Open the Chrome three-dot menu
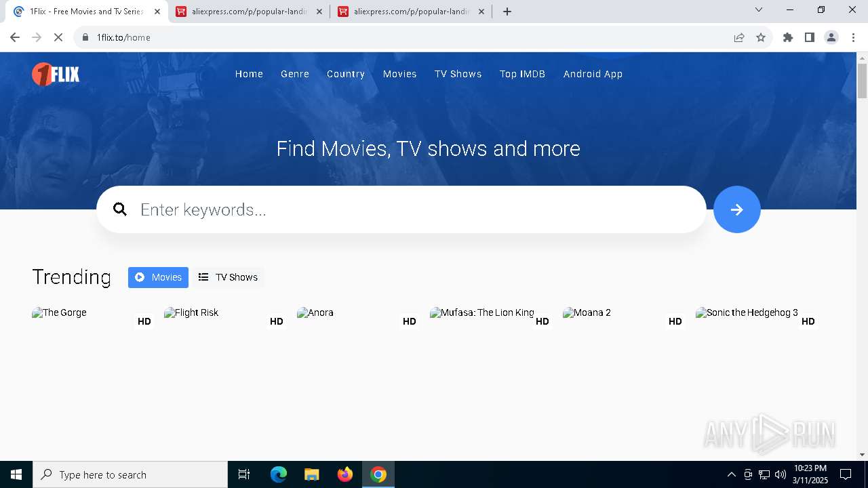Image resolution: width=868 pixels, height=488 pixels. point(853,37)
